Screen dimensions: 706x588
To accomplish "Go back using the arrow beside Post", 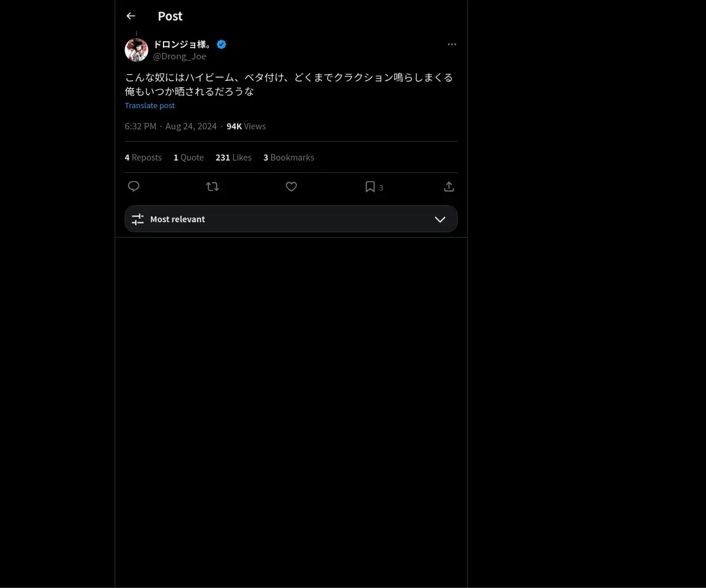I will coord(131,16).
